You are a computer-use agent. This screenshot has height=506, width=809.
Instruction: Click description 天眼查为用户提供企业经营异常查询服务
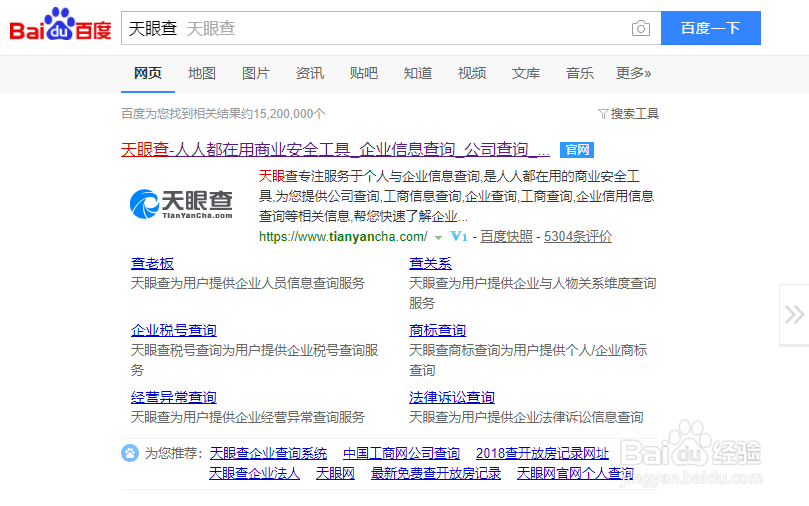coord(248,417)
